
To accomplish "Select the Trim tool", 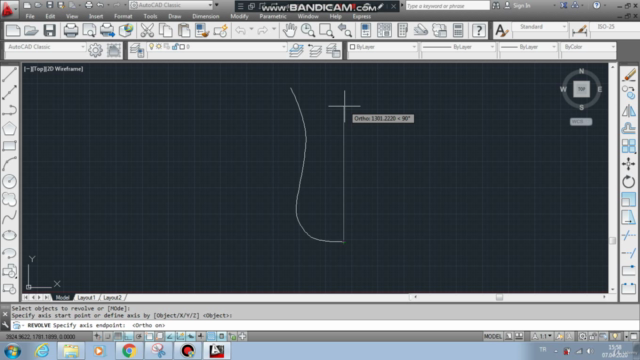I will coord(629,235).
